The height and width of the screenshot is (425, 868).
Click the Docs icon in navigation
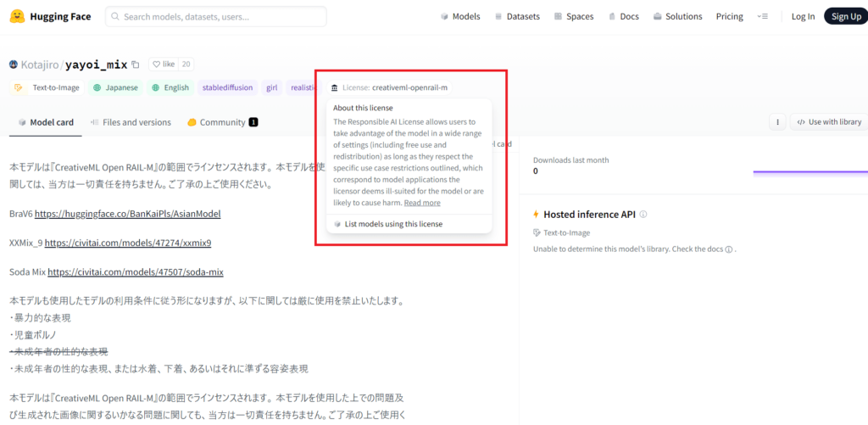click(612, 17)
